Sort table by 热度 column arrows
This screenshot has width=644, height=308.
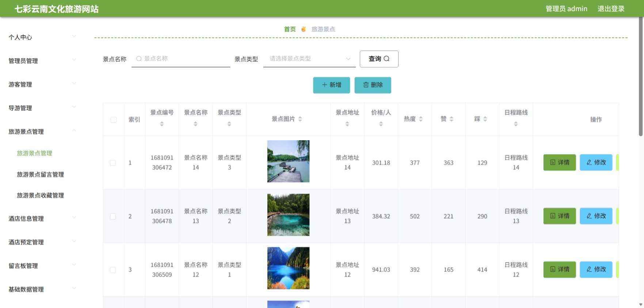tap(421, 119)
